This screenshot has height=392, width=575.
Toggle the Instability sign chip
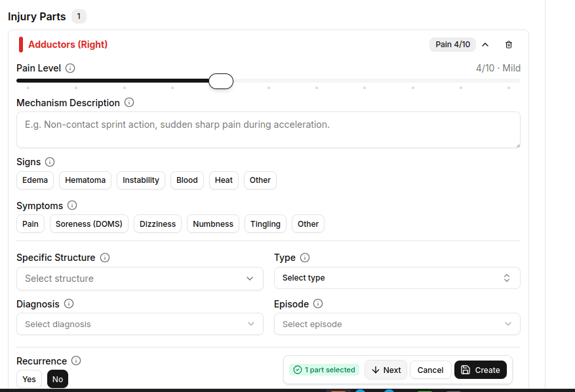pyautogui.click(x=141, y=180)
